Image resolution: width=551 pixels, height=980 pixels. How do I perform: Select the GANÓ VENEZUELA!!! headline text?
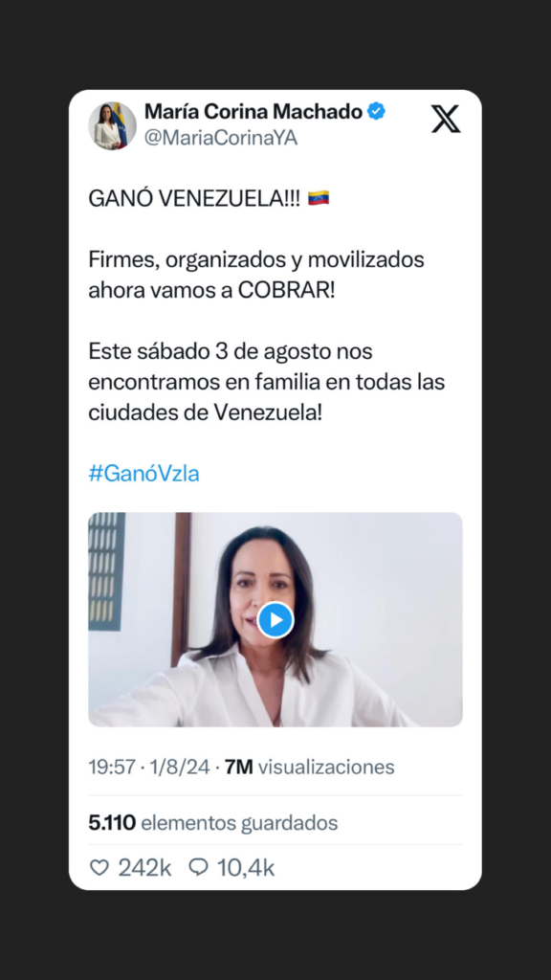coord(194,199)
